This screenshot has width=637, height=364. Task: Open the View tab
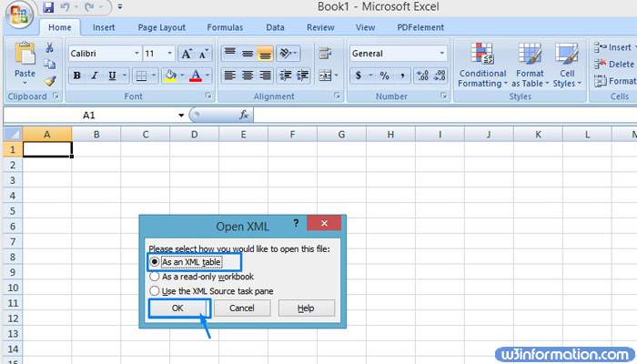tap(365, 27)
